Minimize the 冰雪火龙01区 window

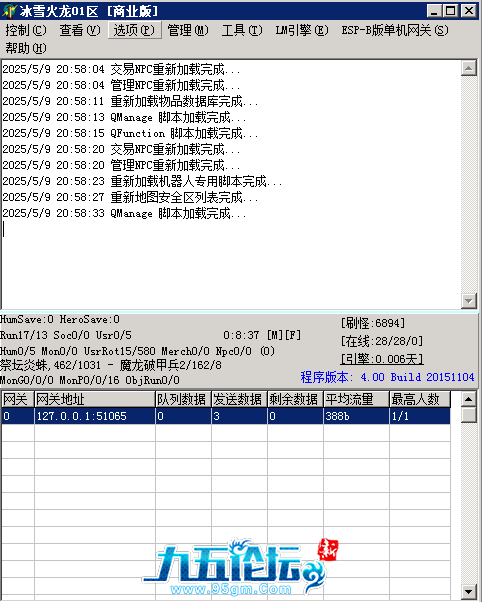click(434, 11)
